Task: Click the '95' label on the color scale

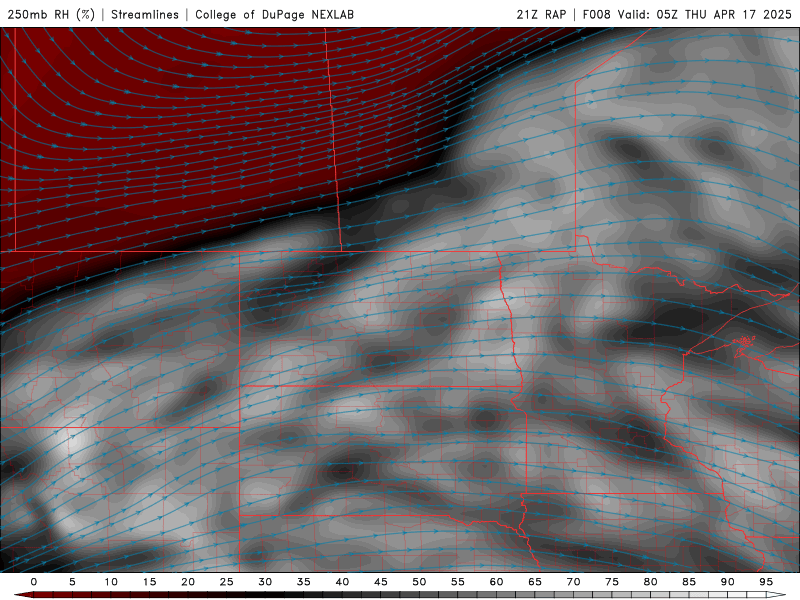Action: 766,582
